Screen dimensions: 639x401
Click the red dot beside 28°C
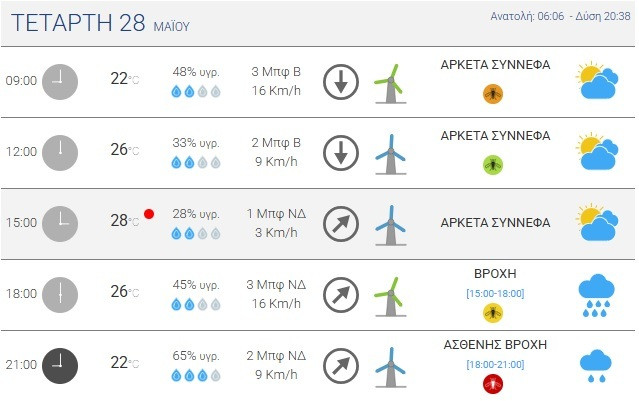(149, 214)
